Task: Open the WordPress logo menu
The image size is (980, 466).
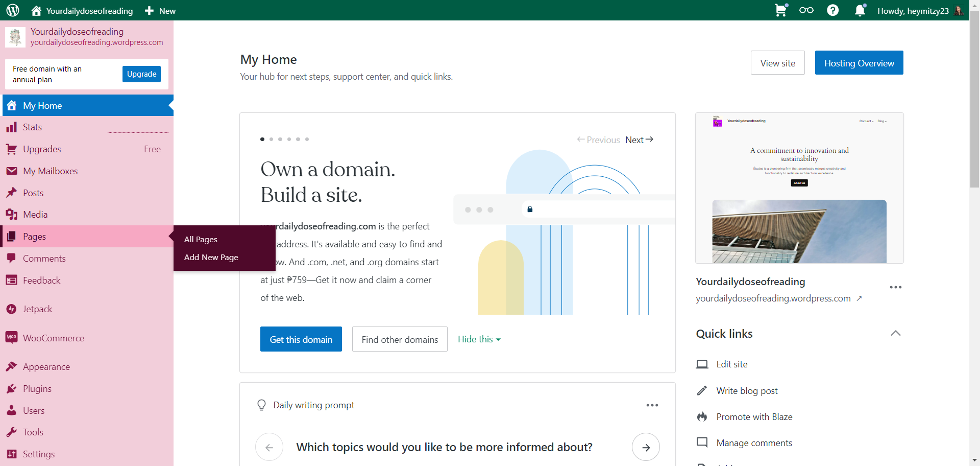Action: coord(13,10)
